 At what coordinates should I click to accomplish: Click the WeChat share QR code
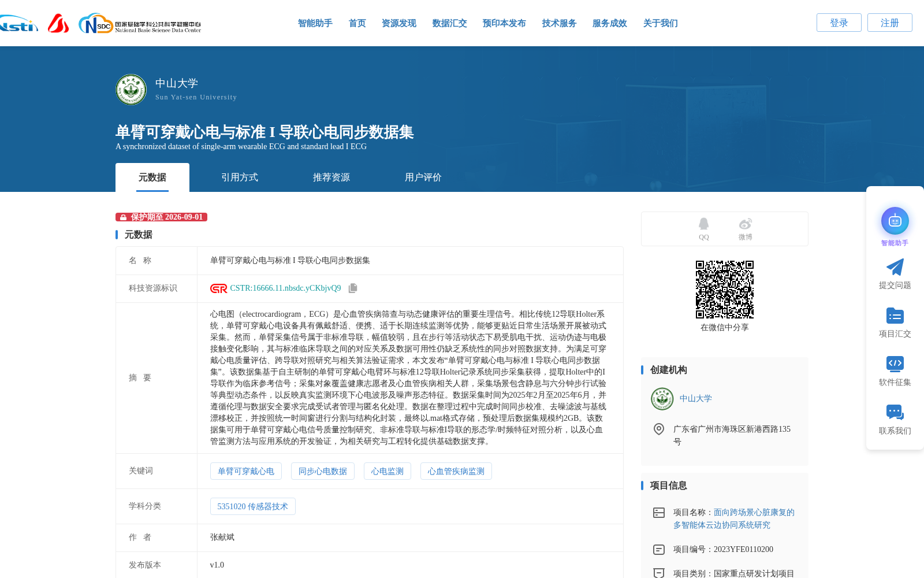coord(725,290)
